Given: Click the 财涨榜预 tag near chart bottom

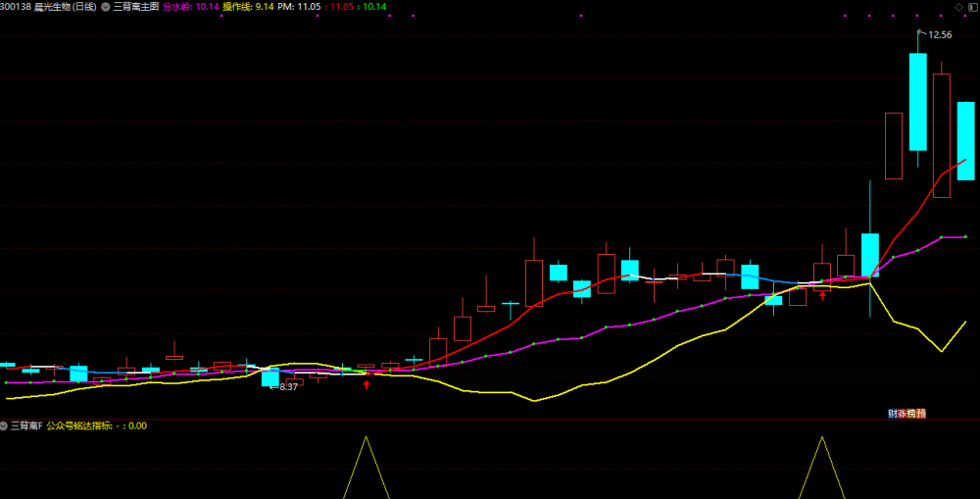Looking at the screenshot, I should [906, 414].
